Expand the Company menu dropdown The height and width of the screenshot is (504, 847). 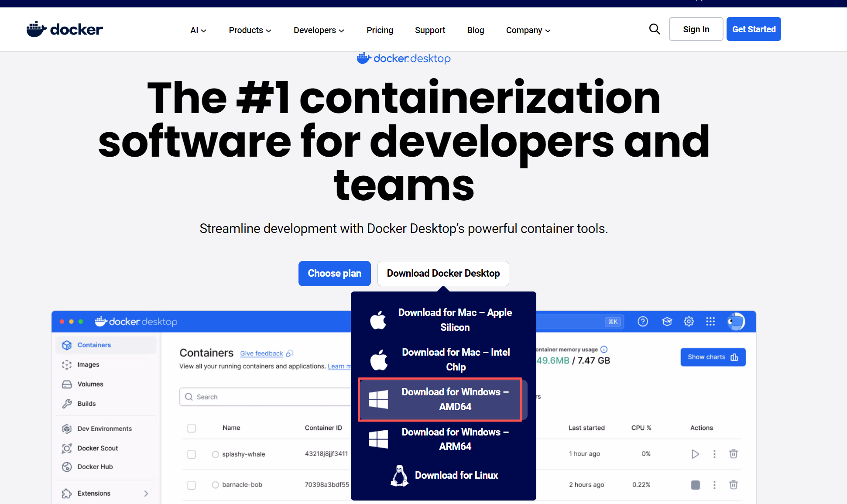(528, 30)
